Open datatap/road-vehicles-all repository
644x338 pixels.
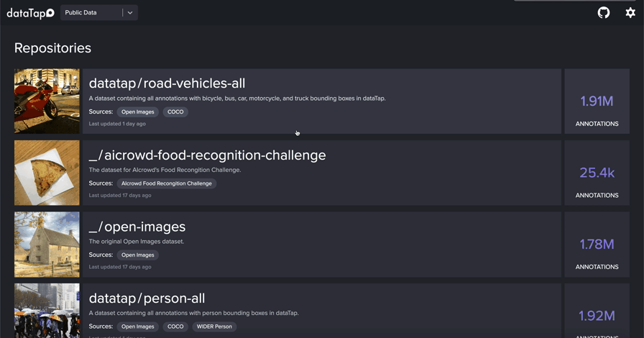[167, 83]
